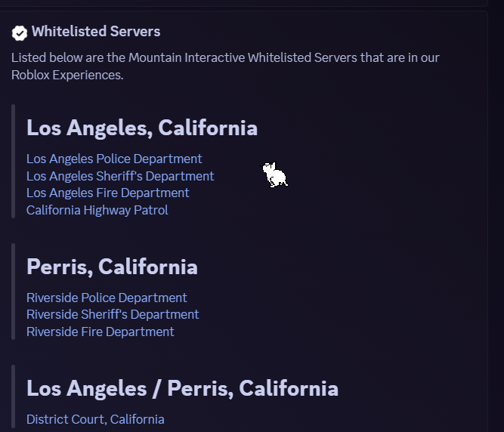Open the Riverside Fire Department link

[100, 332]
